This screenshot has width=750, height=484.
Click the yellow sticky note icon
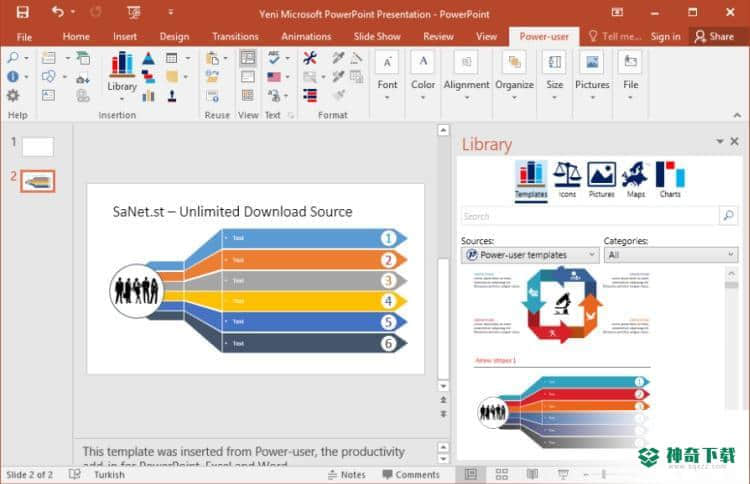tap(172, 77)
